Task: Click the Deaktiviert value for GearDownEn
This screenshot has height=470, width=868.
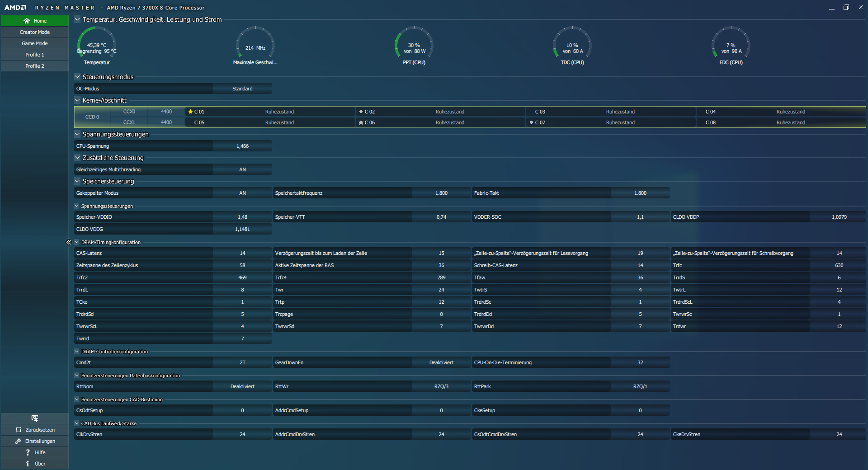Action: pyautogui.click(x=441, y=362)
